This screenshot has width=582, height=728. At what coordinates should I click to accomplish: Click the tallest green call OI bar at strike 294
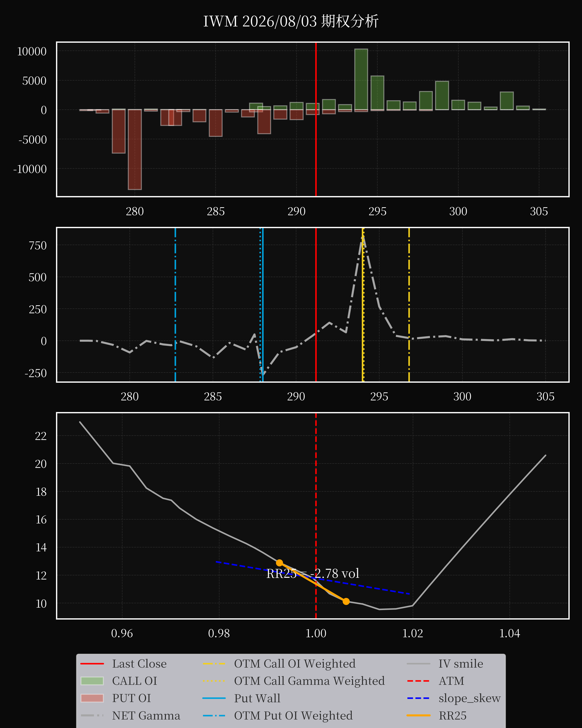click(361, 79)
